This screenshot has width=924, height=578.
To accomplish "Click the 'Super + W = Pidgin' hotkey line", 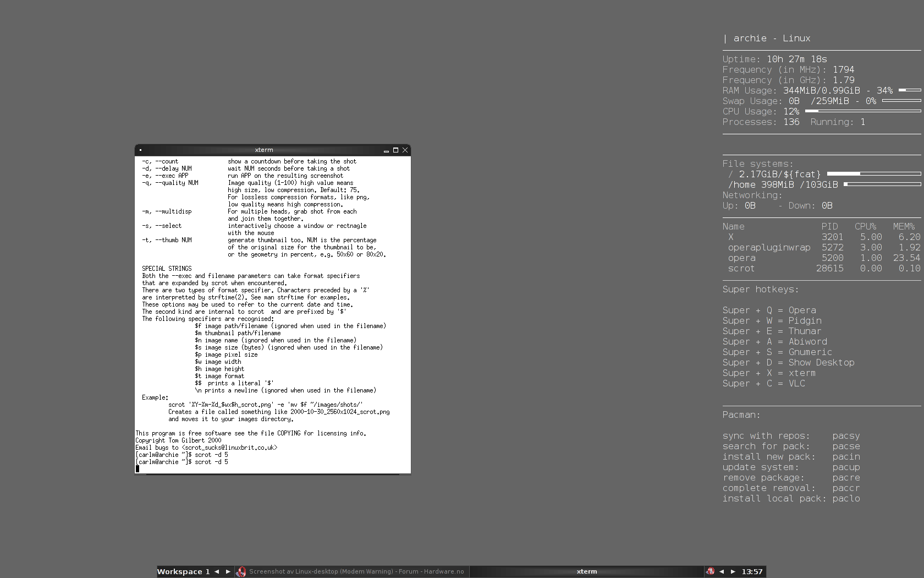I will (772, 321).
